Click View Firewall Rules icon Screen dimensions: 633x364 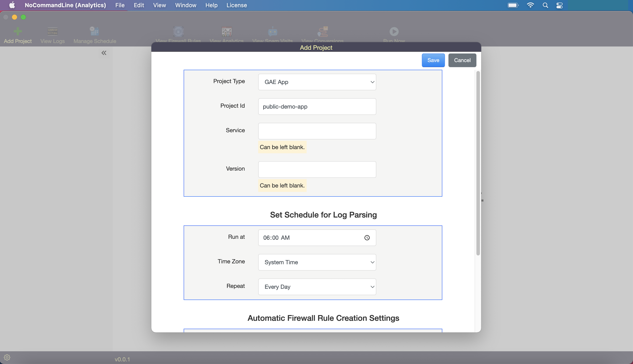[178, 31]
